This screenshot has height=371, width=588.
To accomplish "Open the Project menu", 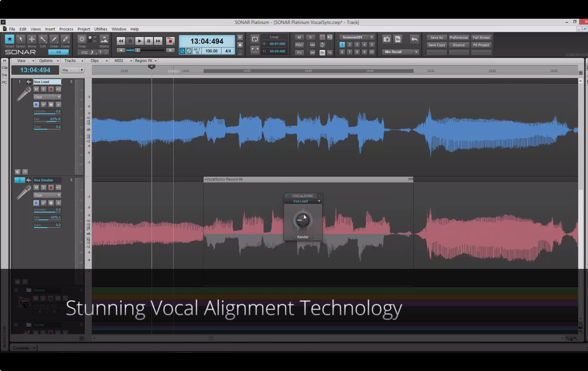I will pyautogui.click(x=84, y=29).
